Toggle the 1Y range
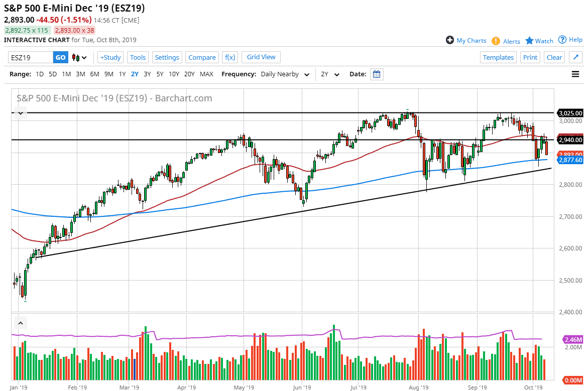The image size is (588, 391). coord(122,74)
